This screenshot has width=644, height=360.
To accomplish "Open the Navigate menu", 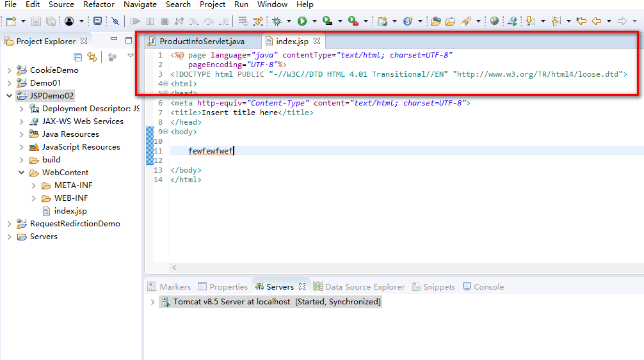I will [140, 4].
